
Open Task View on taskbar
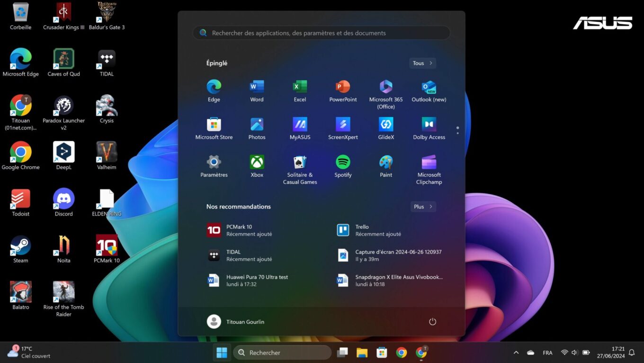(342, 353)
